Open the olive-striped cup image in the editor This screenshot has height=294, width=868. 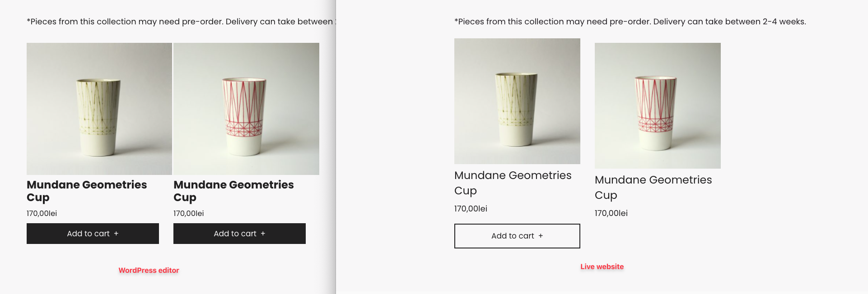point(99,109)
